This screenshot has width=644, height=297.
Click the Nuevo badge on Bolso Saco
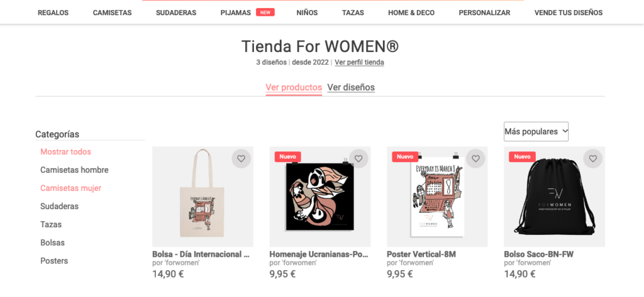tap(522, 157)
